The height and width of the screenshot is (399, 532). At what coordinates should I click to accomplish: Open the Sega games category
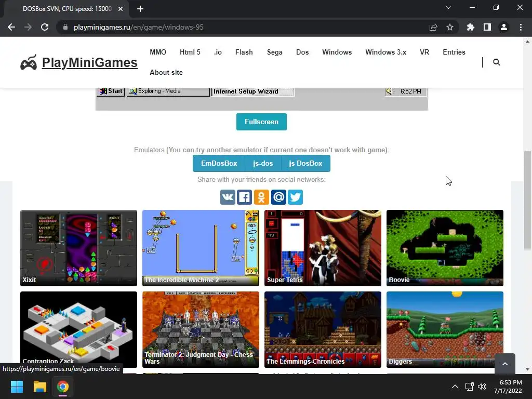(274, 52)
